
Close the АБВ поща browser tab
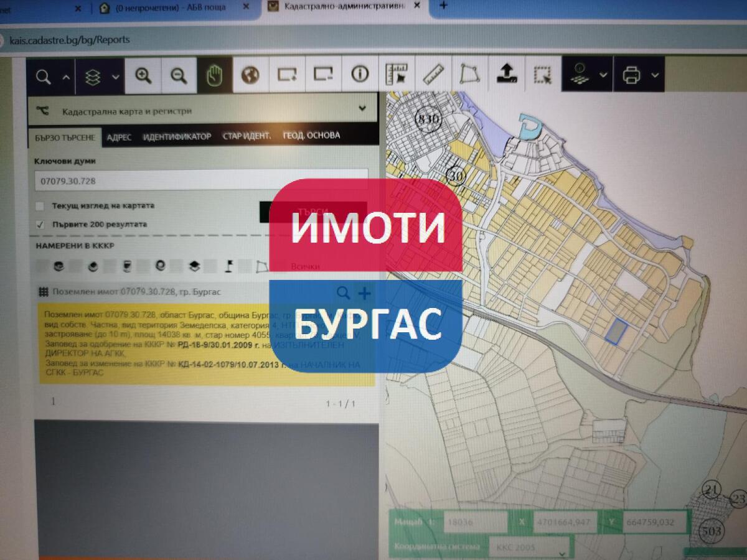(x=246, y=7)
